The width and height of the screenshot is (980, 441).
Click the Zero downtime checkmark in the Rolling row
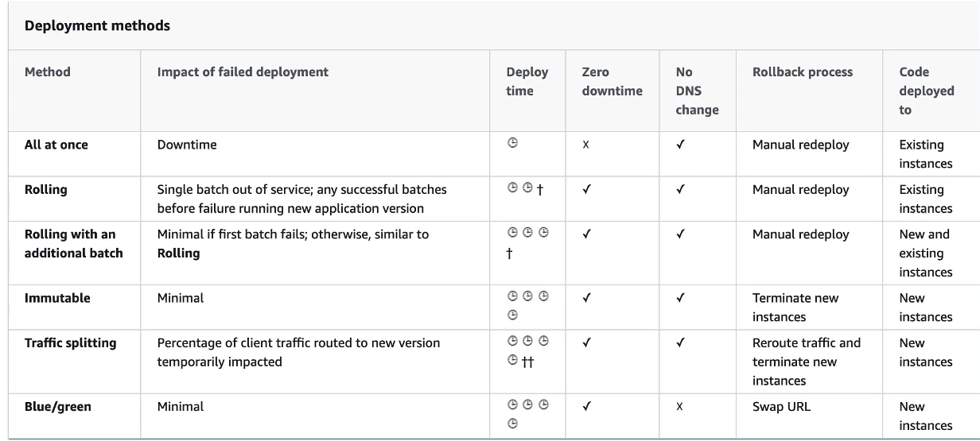587,190
